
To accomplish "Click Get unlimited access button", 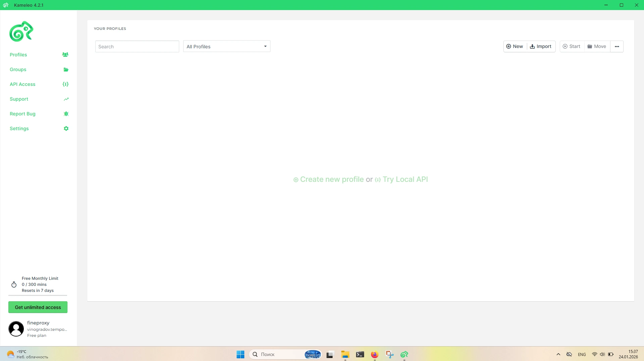I will [38, 307].
